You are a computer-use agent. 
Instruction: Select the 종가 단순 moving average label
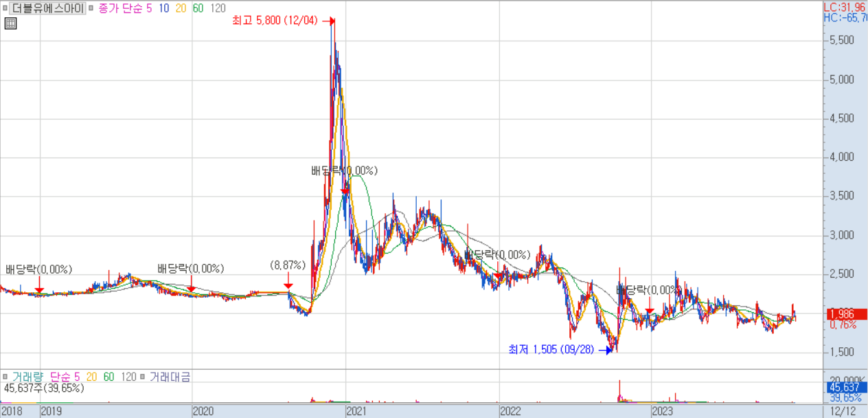(x=120, y=8)
